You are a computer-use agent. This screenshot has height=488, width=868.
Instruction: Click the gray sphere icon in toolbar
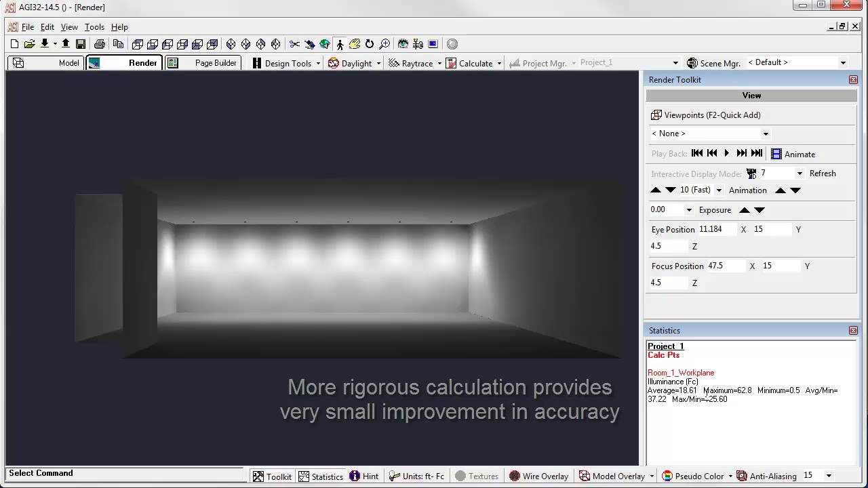pos(452,44)
